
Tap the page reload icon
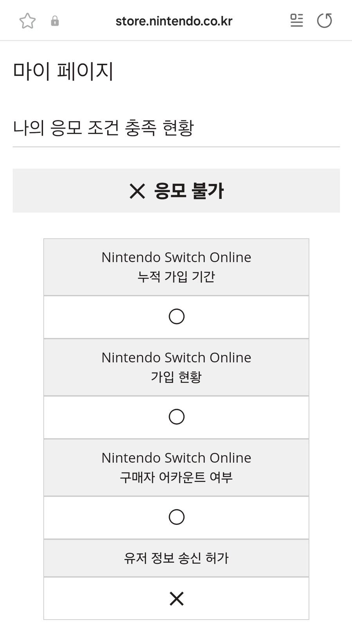(x=325, y=21)
